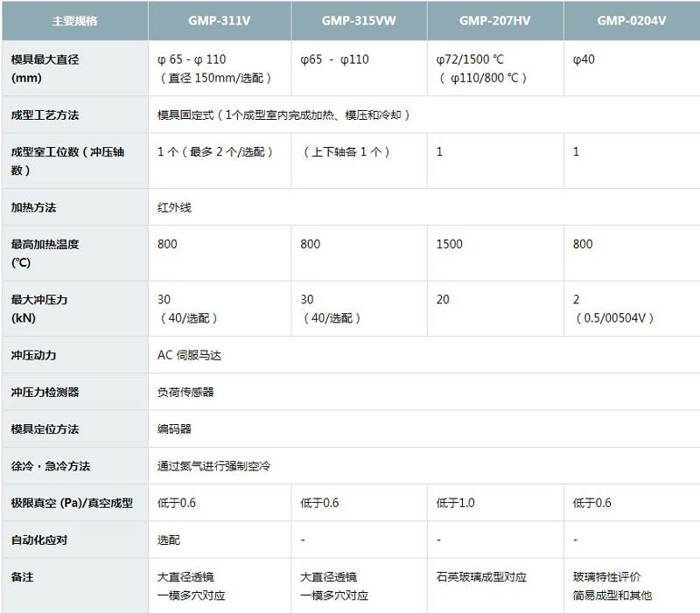Click the 石英玻璃成型对应 remark
Image resolution: width=700 pixels, height=613 pixels.
(x=482, y=577)
